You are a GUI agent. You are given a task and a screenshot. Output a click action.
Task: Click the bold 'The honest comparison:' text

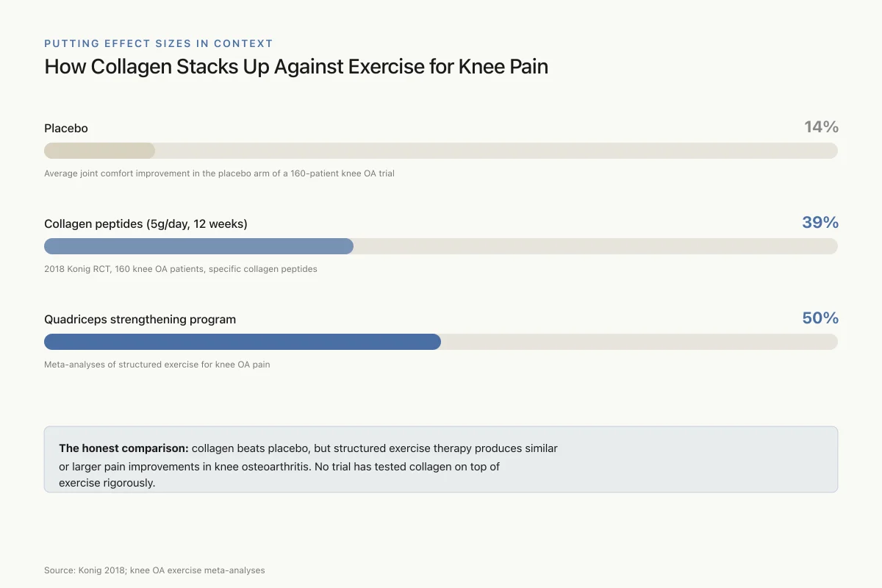point(123,448)
